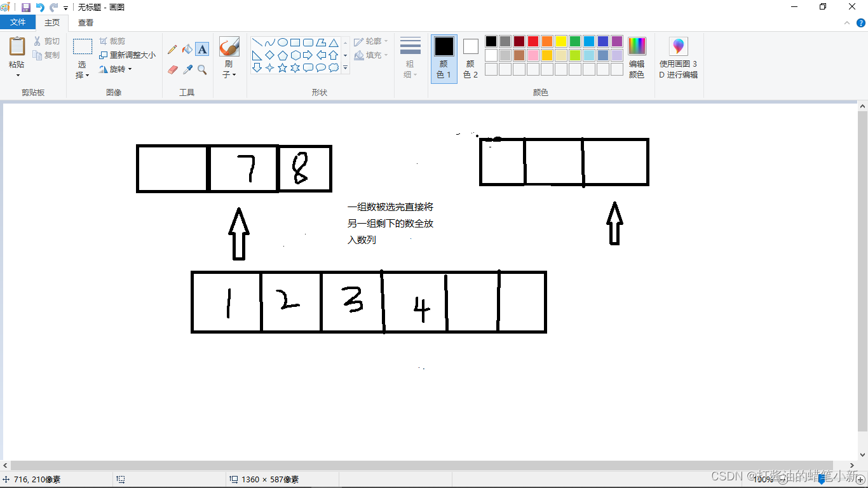
Task: Select the Cloud callout shape
Action: click(x=333, y=67)
